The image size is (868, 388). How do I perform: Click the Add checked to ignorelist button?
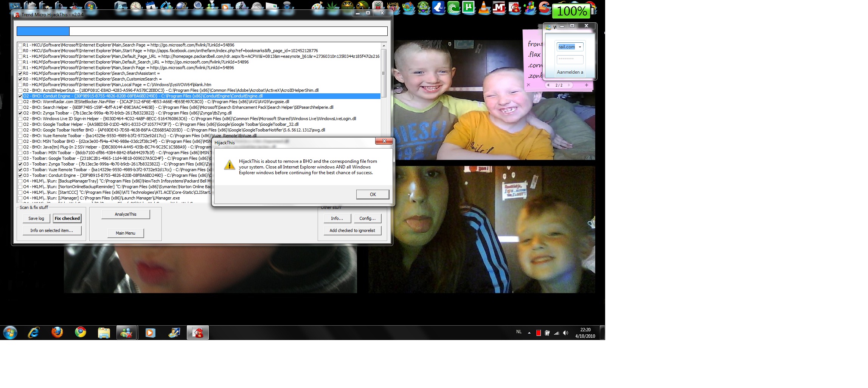coord(352,230)
